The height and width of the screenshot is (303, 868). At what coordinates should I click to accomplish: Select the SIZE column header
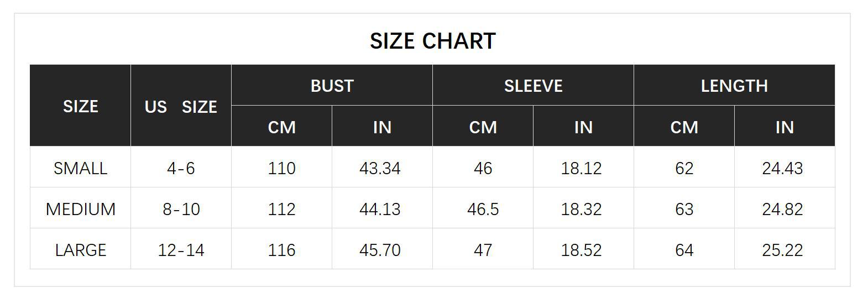[x=80, y=106]
